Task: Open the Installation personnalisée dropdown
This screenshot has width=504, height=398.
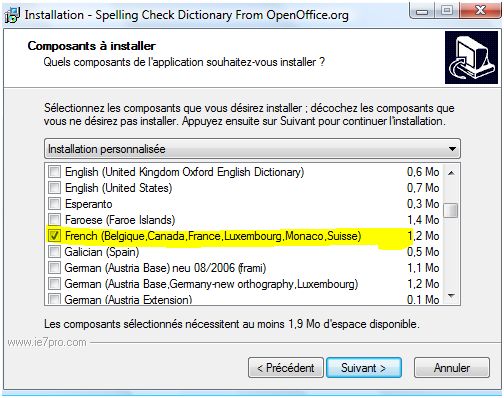Action: (252, 149)
